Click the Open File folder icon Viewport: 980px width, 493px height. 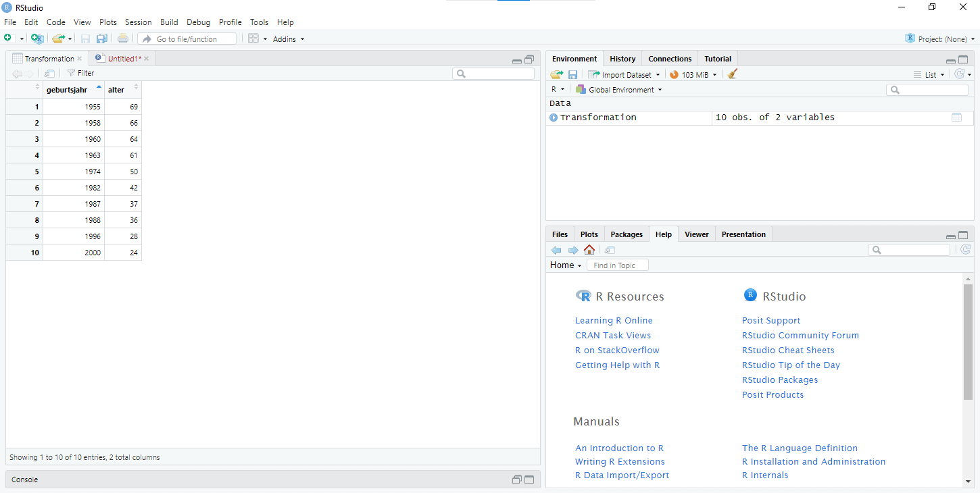pyautogui.click(x=59, y=38)
